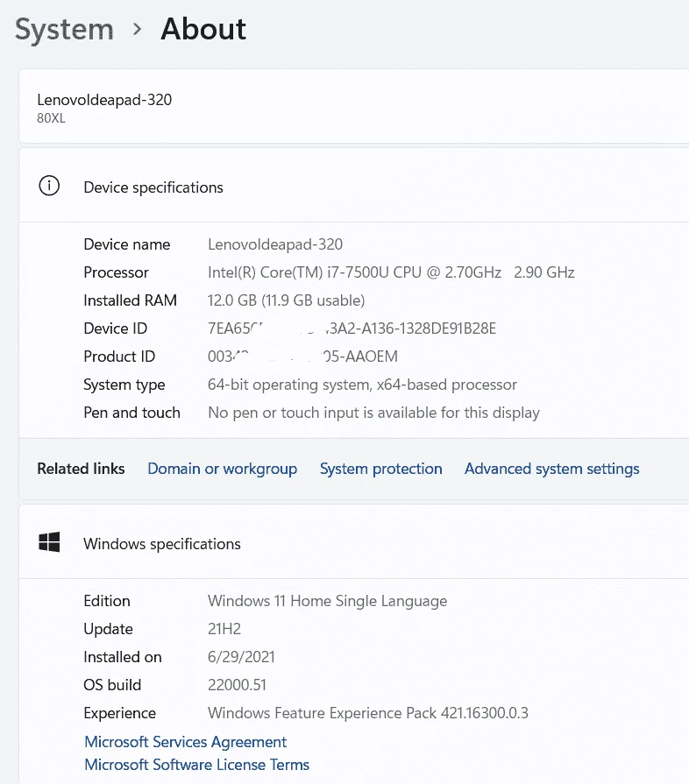
Task: Collapse the Device specifications section header
Action: 354,186
